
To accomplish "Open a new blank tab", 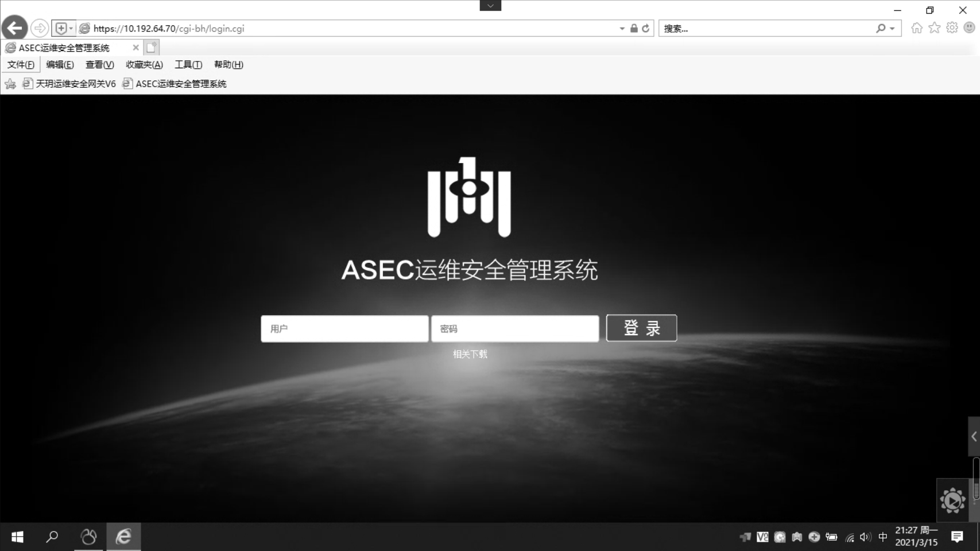I will 152,48.
